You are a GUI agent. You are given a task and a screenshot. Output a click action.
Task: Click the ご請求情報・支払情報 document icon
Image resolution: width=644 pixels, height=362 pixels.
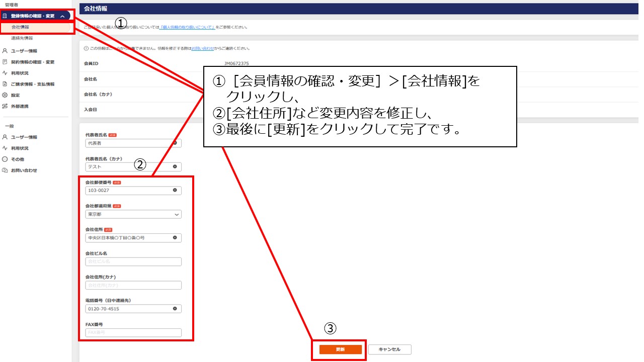point(5,84)
